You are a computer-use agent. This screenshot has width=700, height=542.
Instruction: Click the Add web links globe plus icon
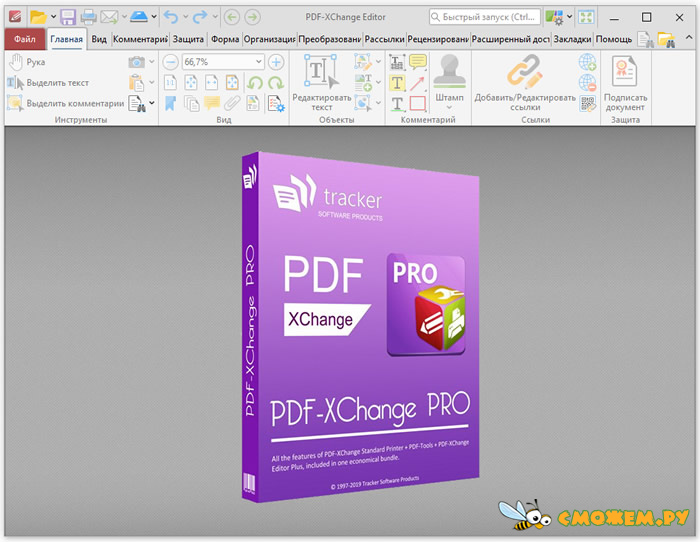click(588, 62)
